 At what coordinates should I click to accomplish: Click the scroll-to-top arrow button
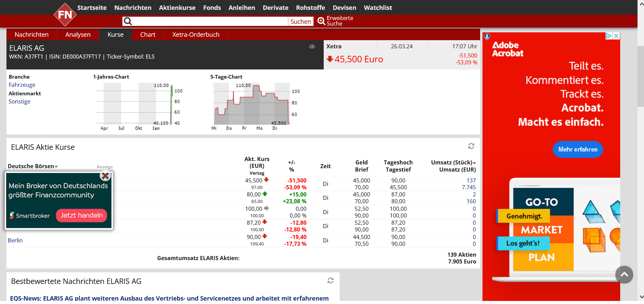point(624,274)
